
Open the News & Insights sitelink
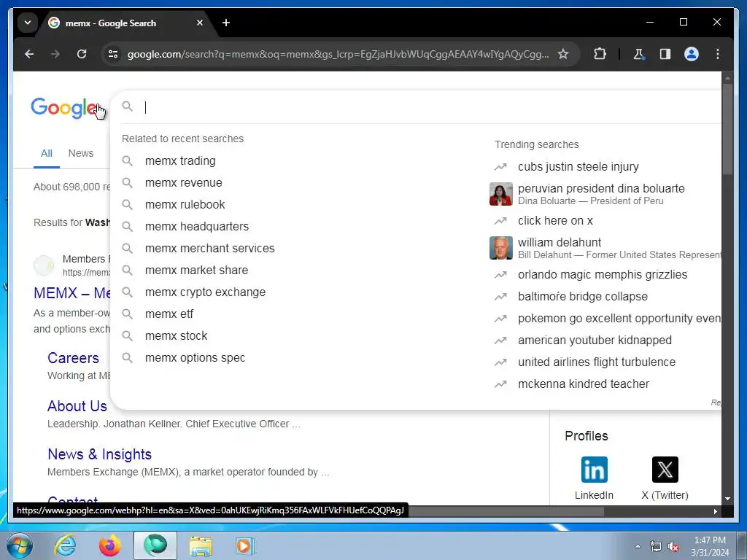click(99, 454)
